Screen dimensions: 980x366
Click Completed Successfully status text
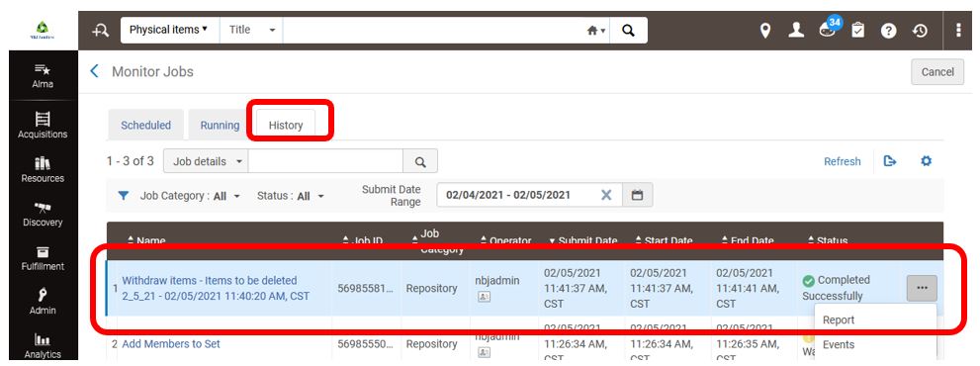coord(836,288)
